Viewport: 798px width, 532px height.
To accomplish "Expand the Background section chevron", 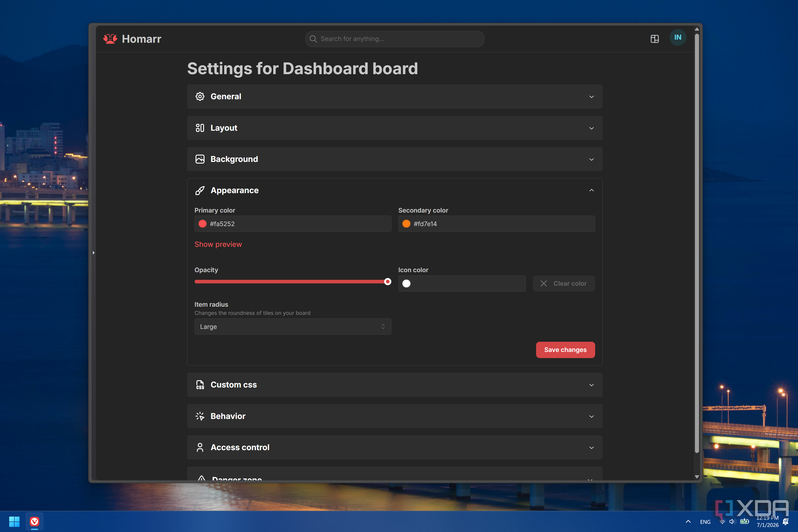I will [591, 159].
